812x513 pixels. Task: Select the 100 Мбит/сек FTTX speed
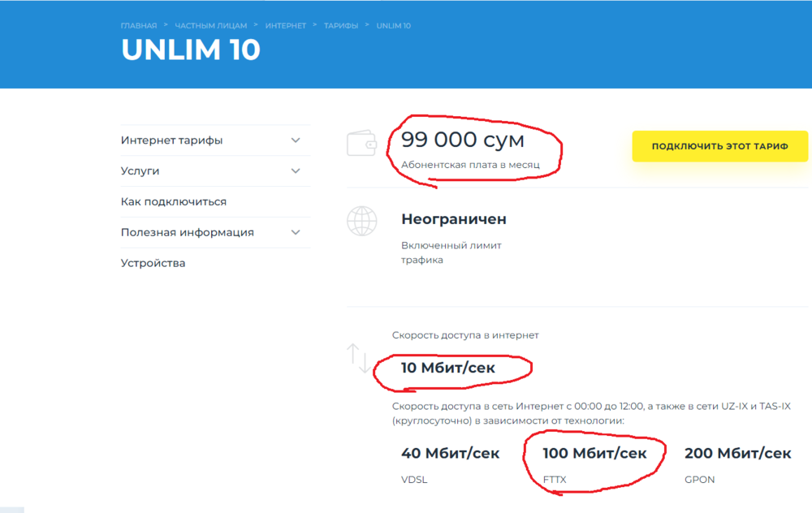tap(595, 453)
